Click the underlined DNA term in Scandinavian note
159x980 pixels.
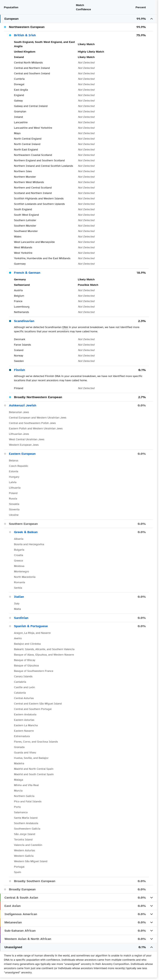[x=66, y=327]
